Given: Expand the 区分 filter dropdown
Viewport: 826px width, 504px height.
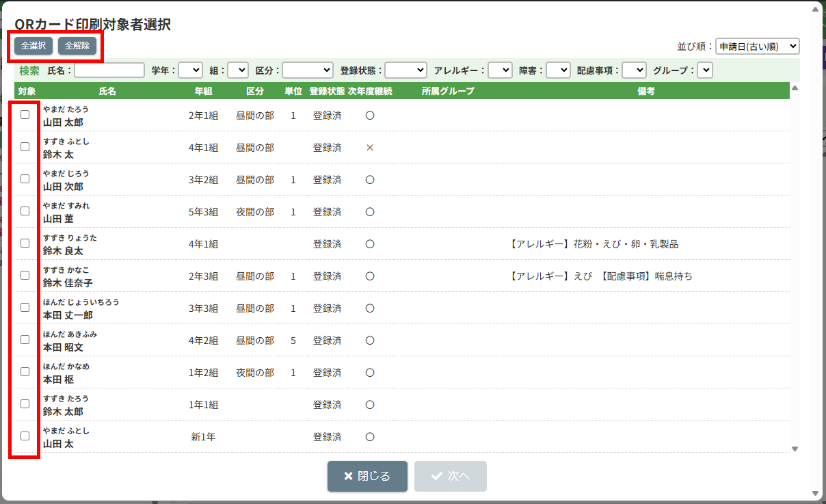Looking at the screenshot, I should click(307, 70).
